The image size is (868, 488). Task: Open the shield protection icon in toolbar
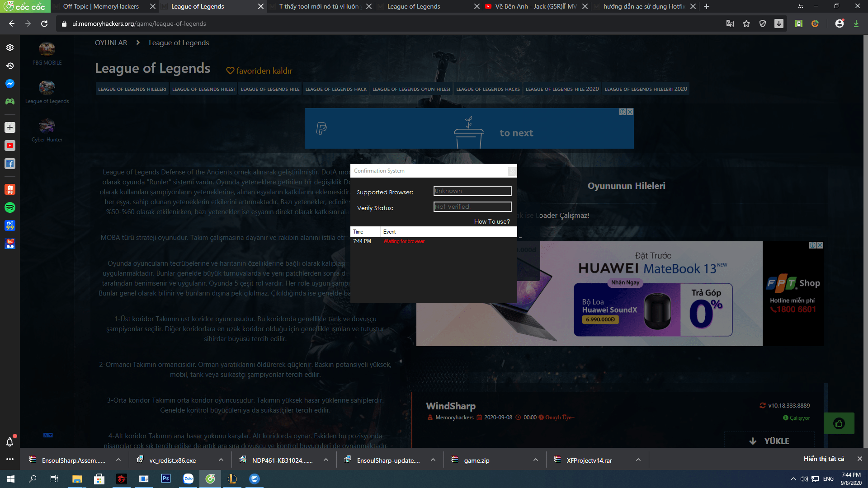click(x=763, y=23)
